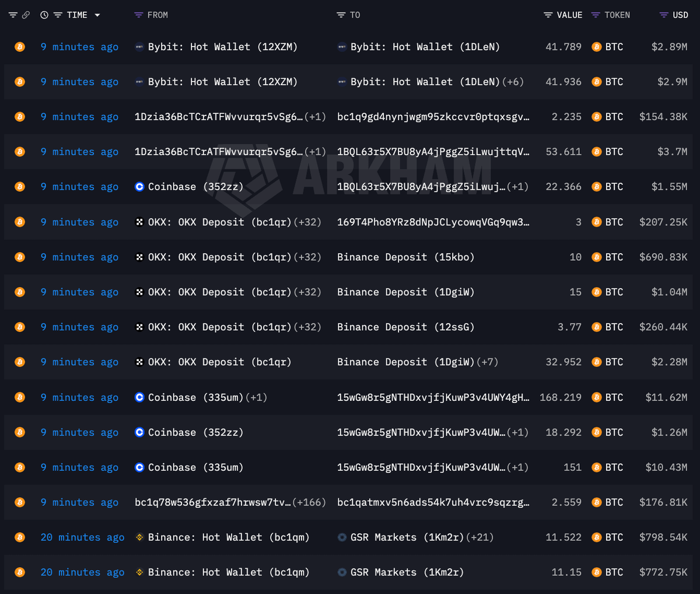Open recipient Bybit: Hot Wallet (1DLeN) on 41.789 row
Image resolution: width=700 pixels, height=594 pixels.
[x=425, y=47]
